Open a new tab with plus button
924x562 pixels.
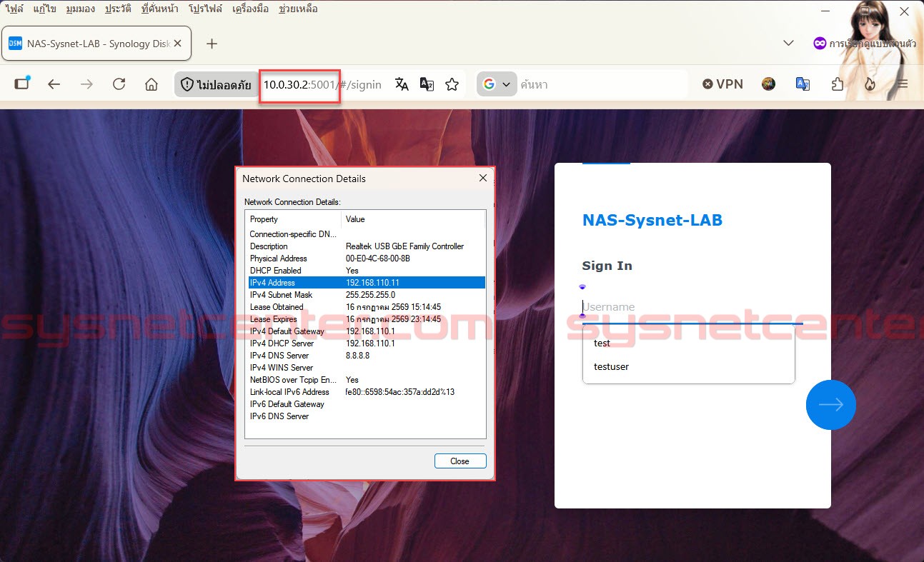[212, 44]
